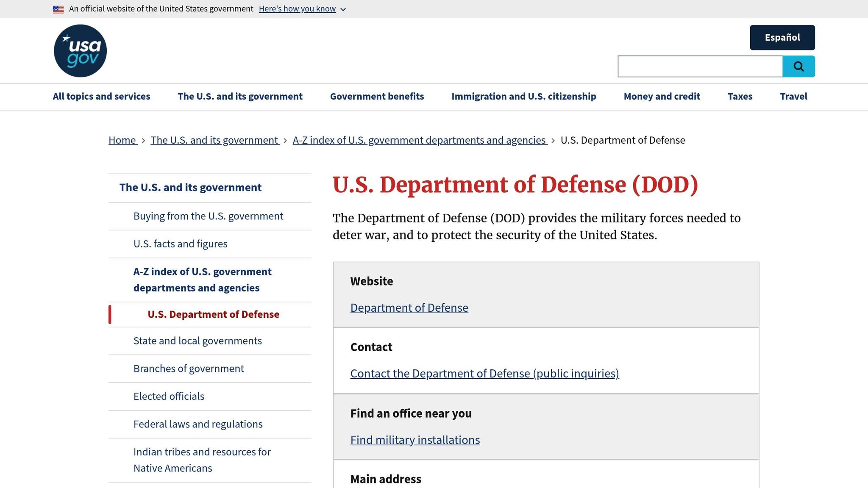This screenshot has height=488, width=868.
Task: Open Federal laws and regulations sidebar item
Action: tap(198, 424)
